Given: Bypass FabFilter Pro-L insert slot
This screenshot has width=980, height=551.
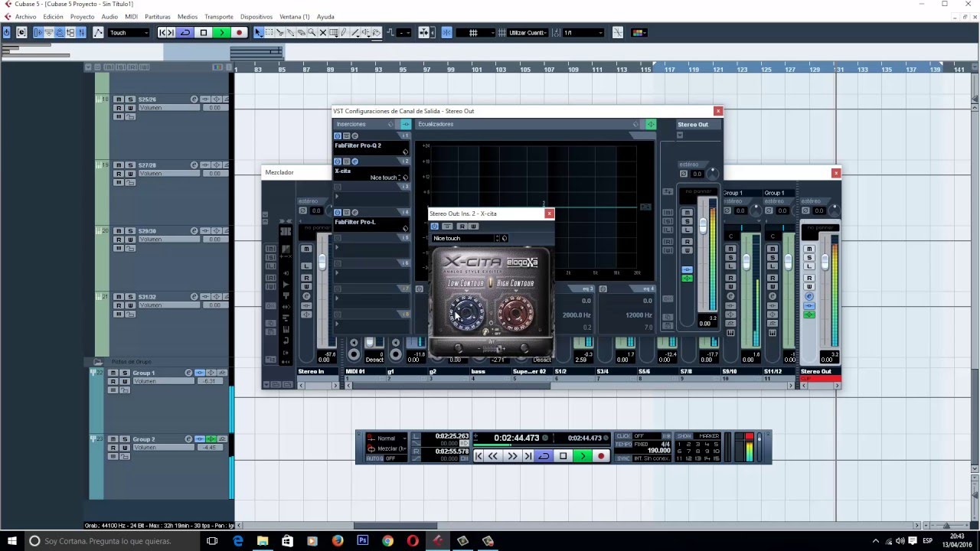Looking at the screenshot, I should click(x=346, y=212).
